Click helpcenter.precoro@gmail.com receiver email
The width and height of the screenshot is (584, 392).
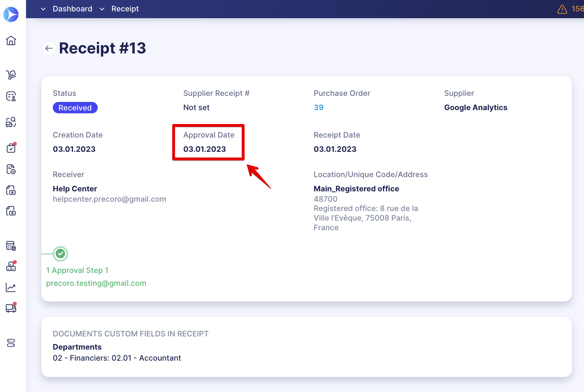point(109,199)
